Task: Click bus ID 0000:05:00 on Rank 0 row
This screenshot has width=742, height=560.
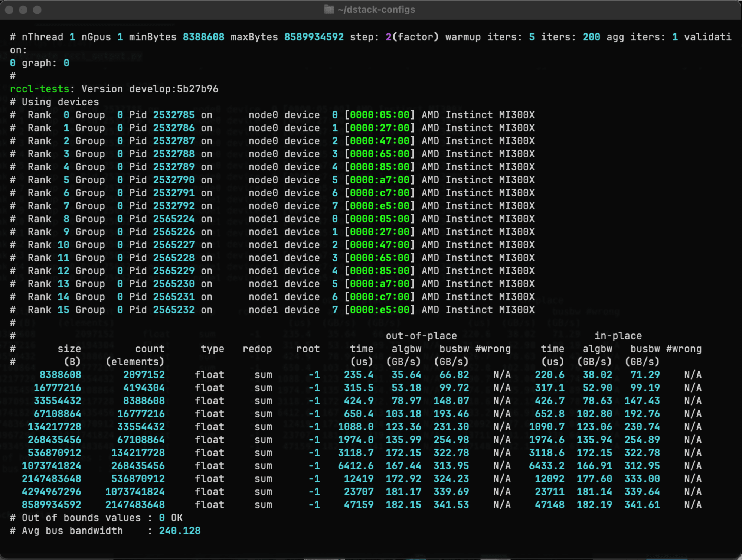Action: [x=380, y=115]
